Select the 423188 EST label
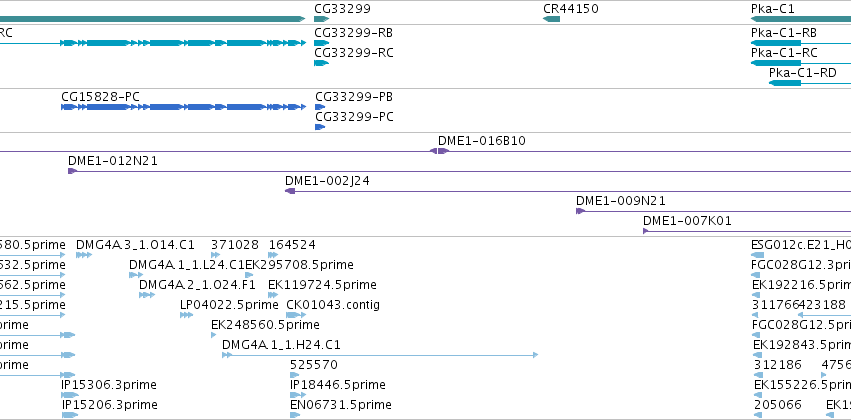Viewport: 851px width, 420px height. (x=822, y=305)
